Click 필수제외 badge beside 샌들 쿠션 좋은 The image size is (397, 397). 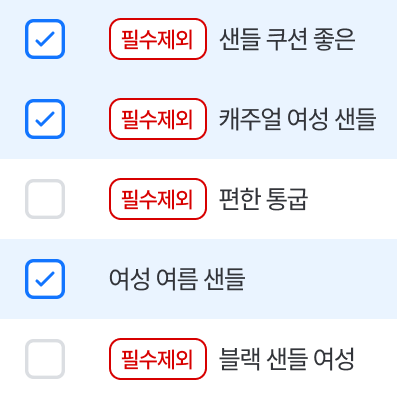tap(158, 39)
